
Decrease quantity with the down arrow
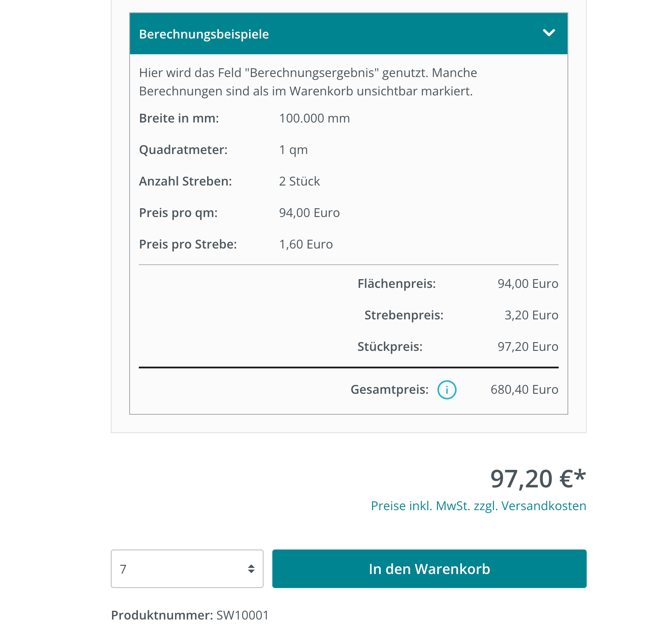click(251, 572)
